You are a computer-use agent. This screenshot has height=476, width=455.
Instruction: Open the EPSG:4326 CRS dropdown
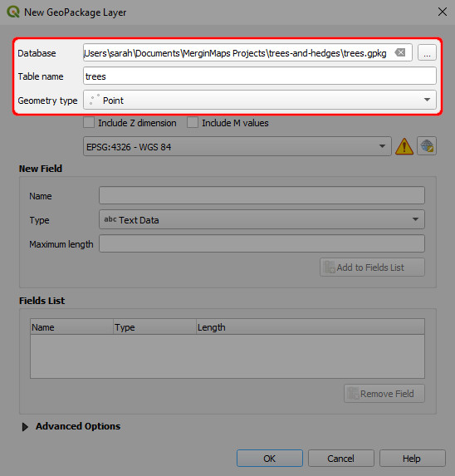(237, 147)
